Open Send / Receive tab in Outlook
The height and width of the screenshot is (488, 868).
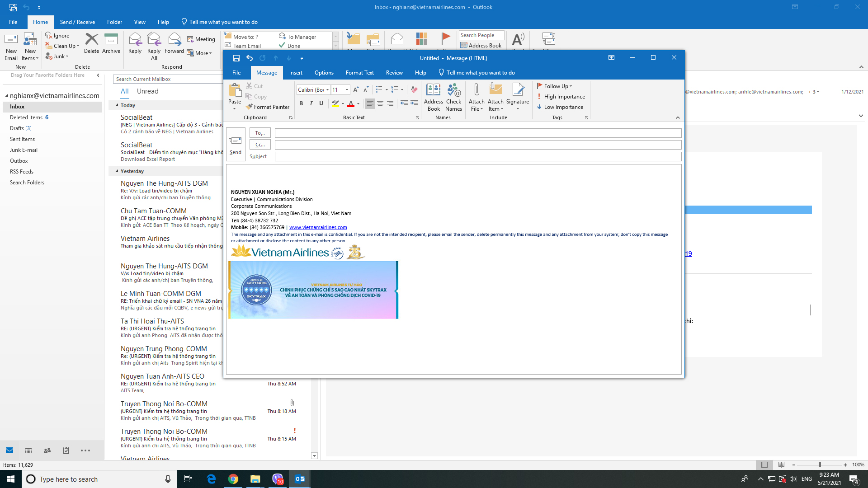[x=77, y=22]
